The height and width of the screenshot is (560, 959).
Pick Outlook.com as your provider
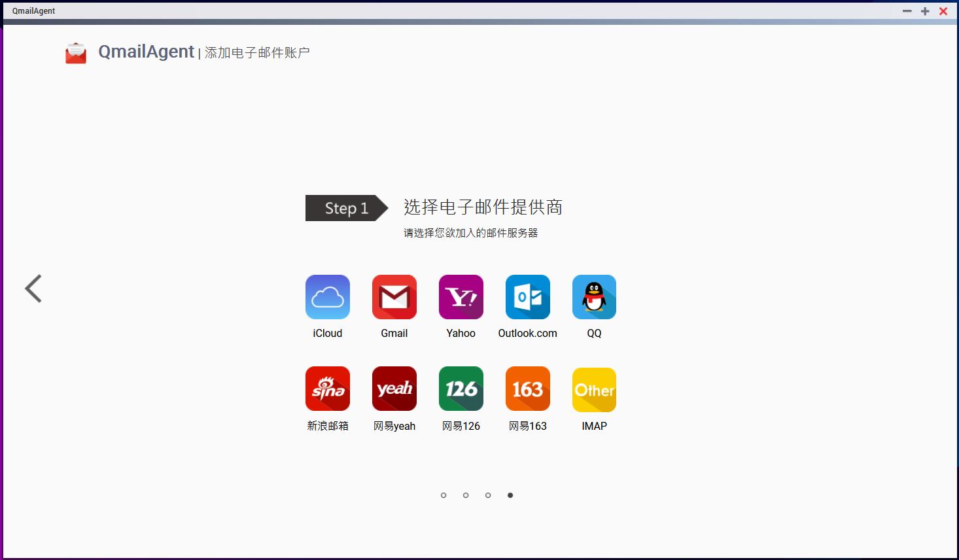(x=527, y=297)
